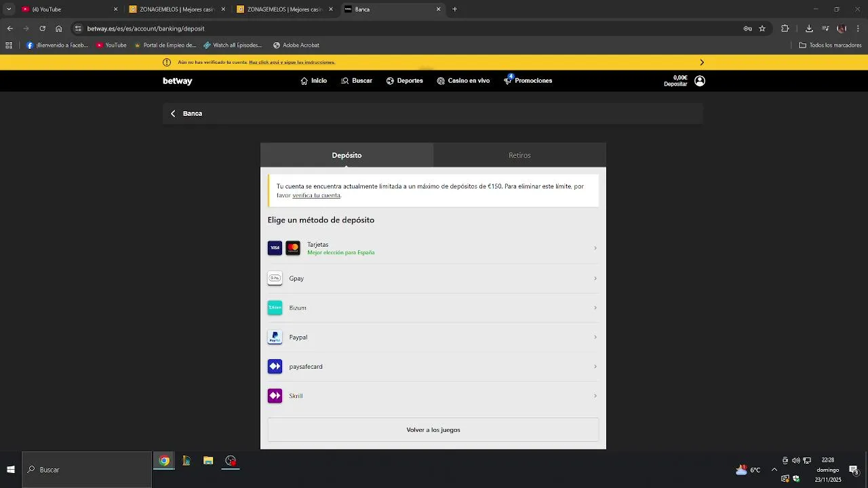868x488 pixels.
Task: Open the Inicio menu item
Action: tap(314, 81)
